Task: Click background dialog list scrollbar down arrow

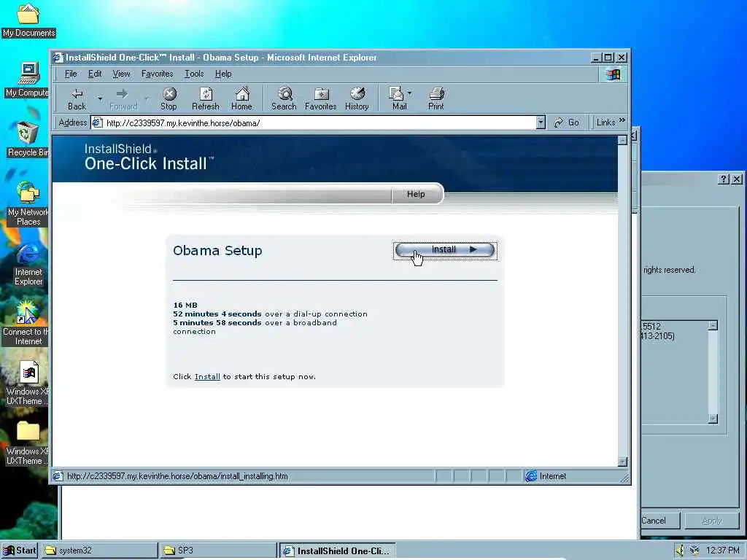Action: click(x=713, y=419)
